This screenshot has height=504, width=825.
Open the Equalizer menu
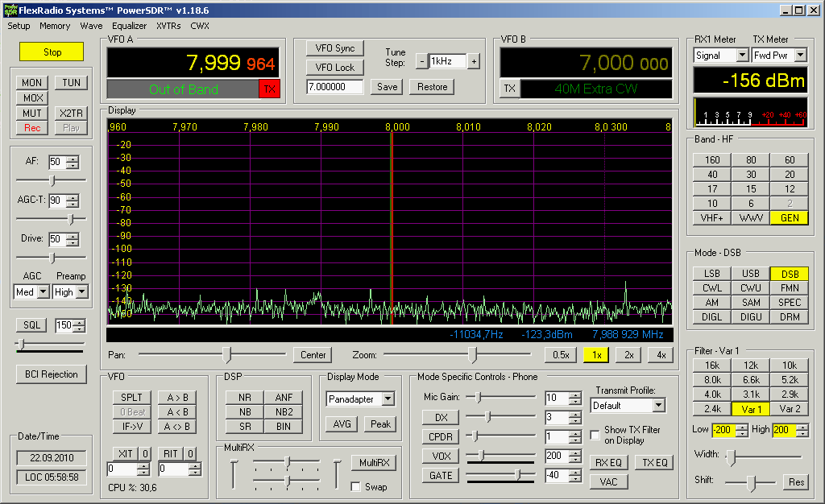(x=129, y=26)
